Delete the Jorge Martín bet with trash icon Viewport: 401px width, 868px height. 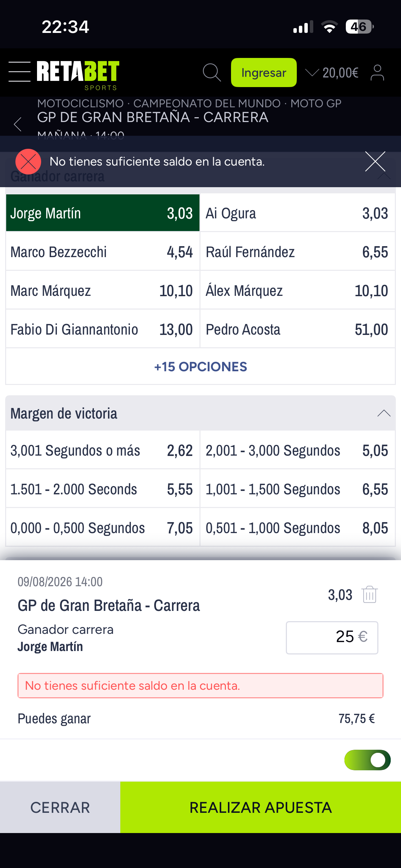369,594
